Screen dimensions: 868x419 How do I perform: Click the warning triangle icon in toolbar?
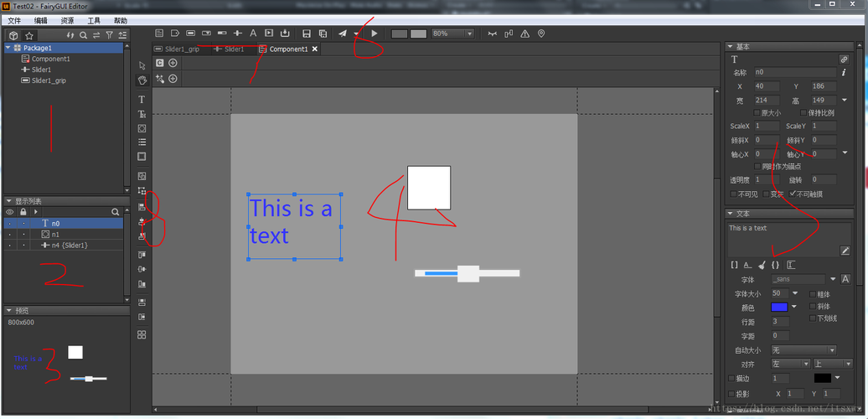pos(524,34)
